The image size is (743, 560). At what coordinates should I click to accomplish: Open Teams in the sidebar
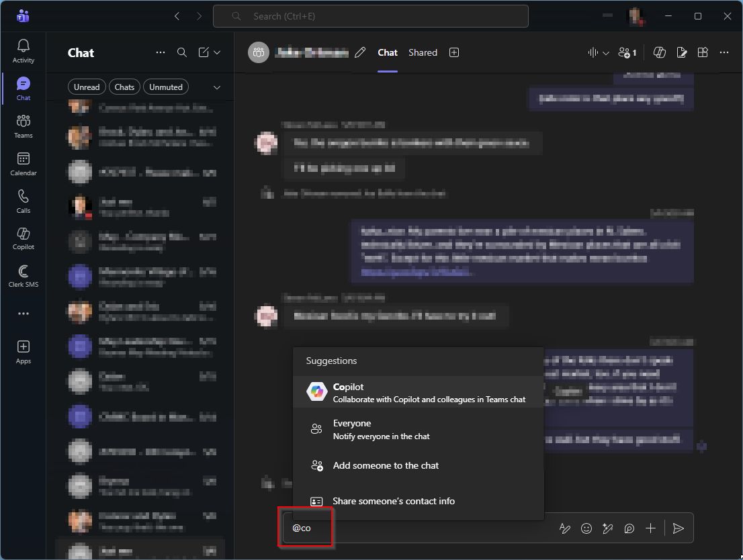pyautogui.click(x=24, y=126)
